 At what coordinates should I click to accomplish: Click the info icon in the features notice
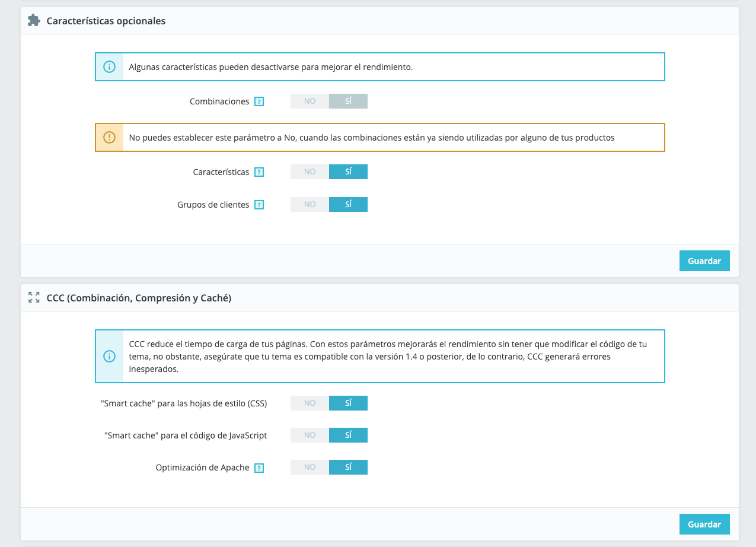tap(109, 67)
